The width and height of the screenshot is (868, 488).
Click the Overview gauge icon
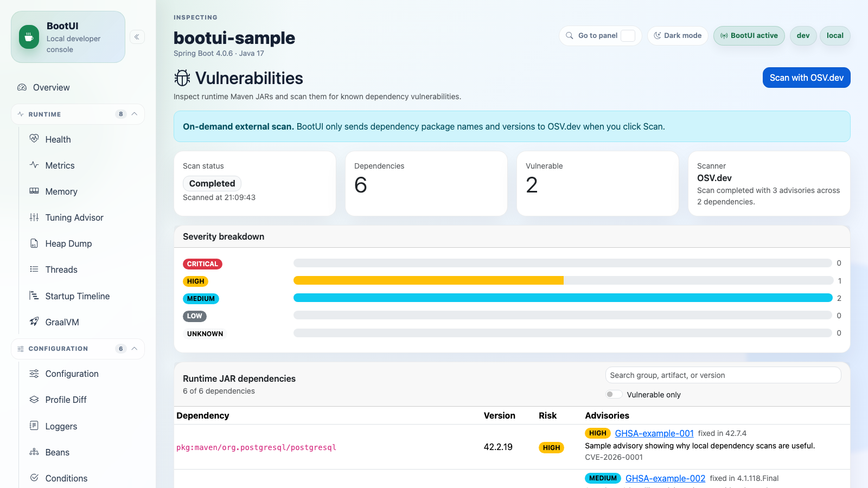pyautogui.click(x=22, y=87)
